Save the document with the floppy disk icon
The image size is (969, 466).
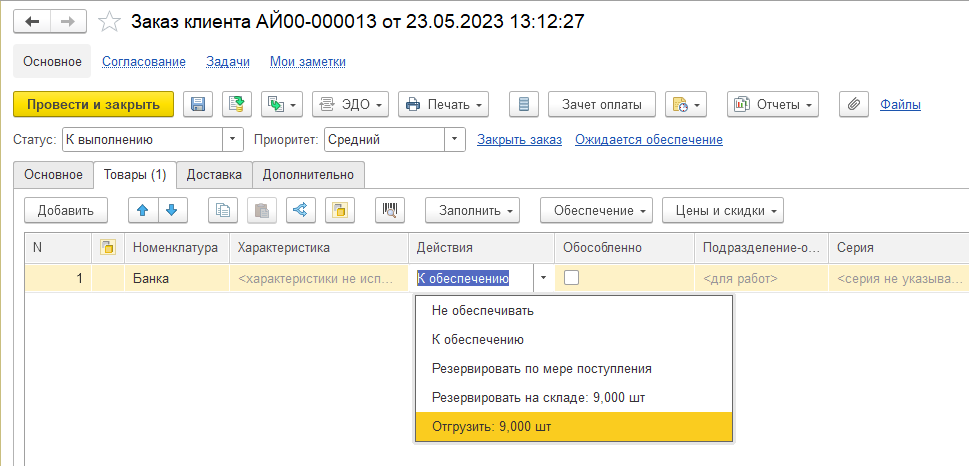pyautogui.click(x=198, y=104)
